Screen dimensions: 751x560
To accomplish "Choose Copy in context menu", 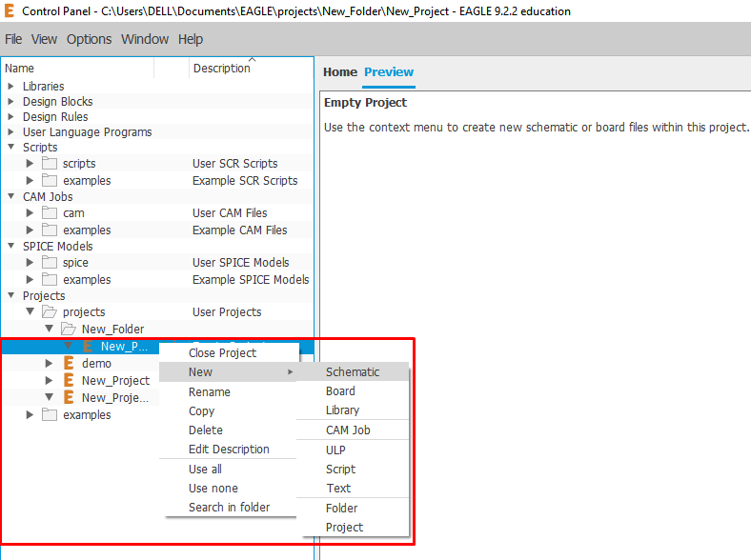I will pyautogui.click(x=228, y=411).
